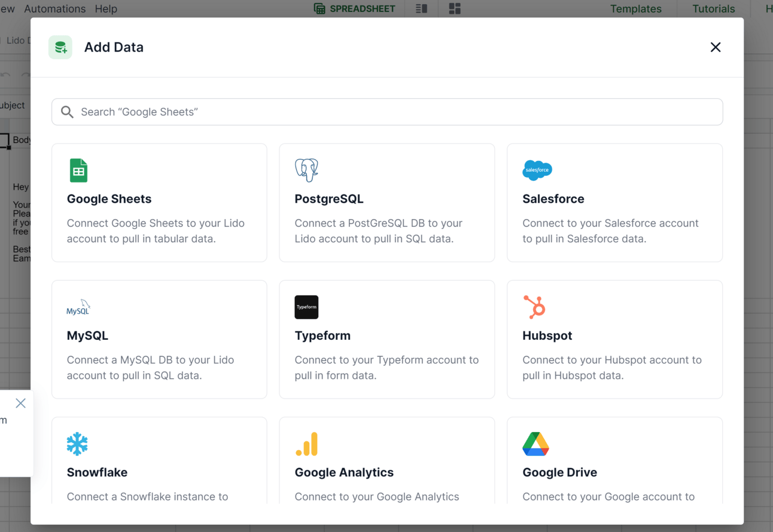Click the Snowflake icon
The image size is (773, 532).
click(77, 444)
